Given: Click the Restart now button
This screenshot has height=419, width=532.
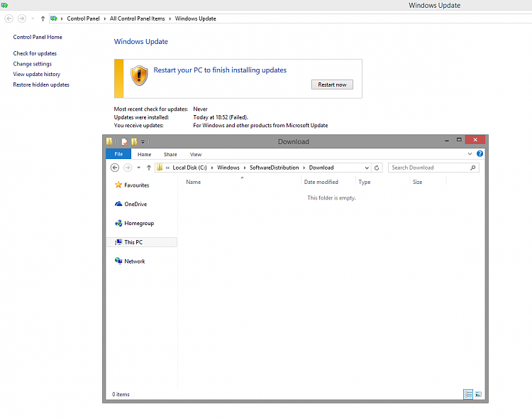Looking at the screenshot, I should click(332, 85).
